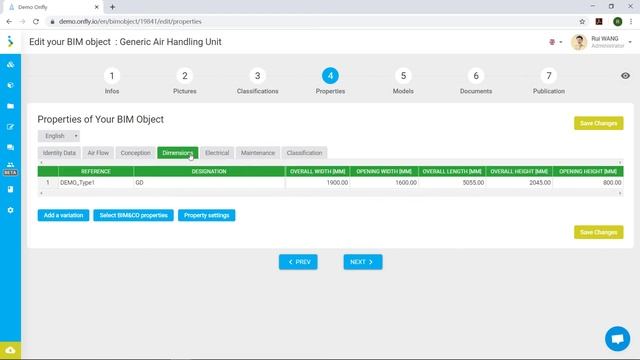Viewport: 640px width, 360px height.
Task: Select the Dimensions tab
Action: pyautogui.click(x=178, y=153)
